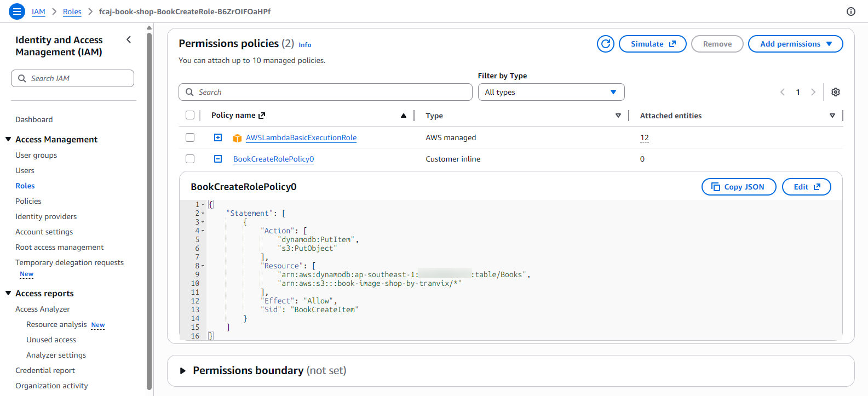This screenshot has height=396, width=868.
Task: Check the AWSLambdaBasicExecutionRole row checkbox
Action: [x=190, y=137]
